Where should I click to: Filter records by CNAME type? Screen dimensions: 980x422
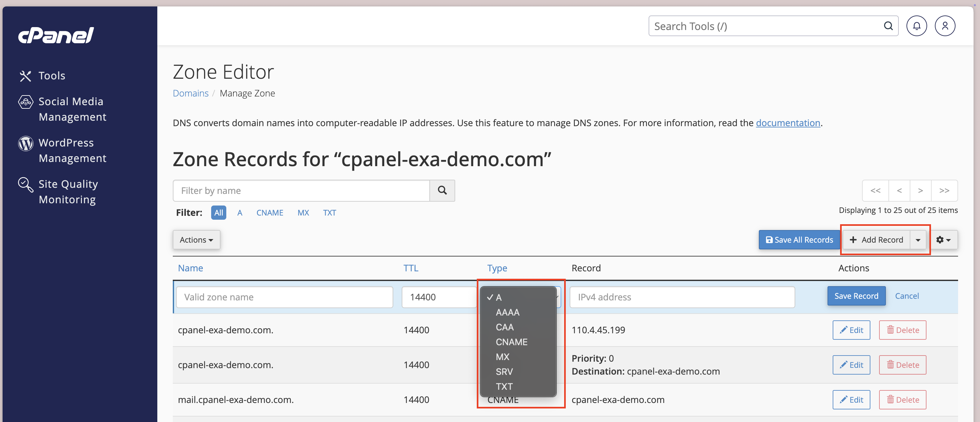(x=269, y=213)
